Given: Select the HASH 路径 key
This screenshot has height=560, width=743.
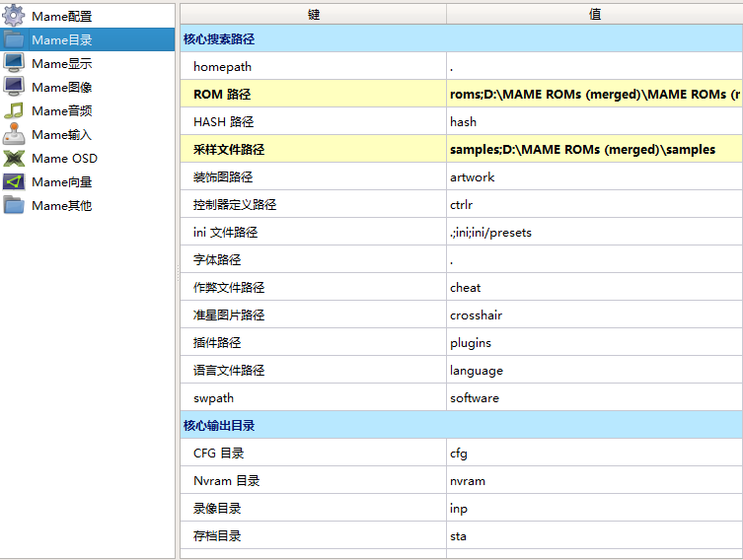Looking at the screenshot, I should pyautogui.click(x=313, y=121).
